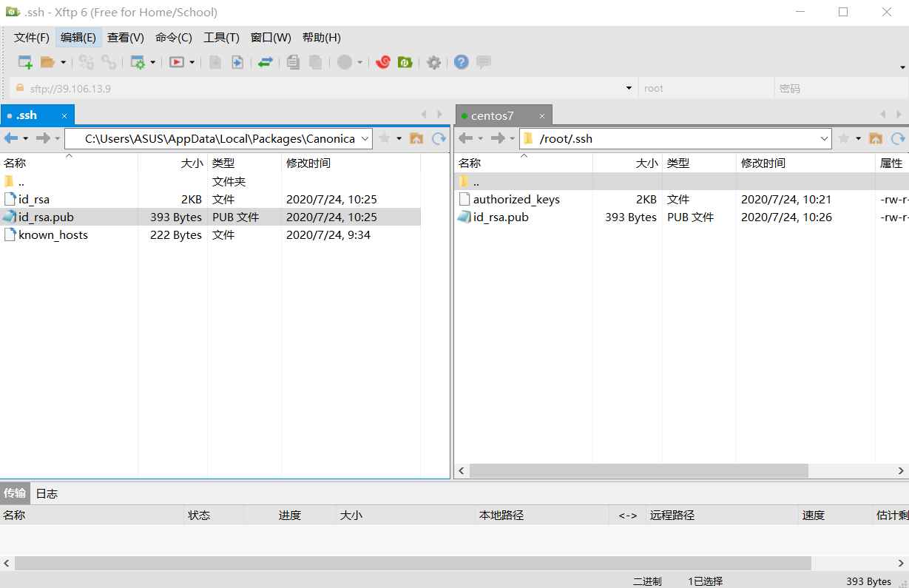Sort local files by 修改时间 column
Screen dimensions: 909x588
click(308, 163)
